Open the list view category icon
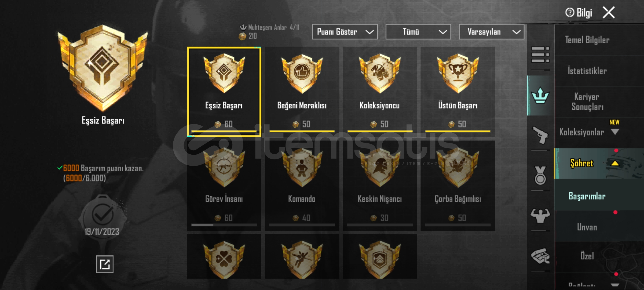The image size is (644, 290). click(x=540, y=55)
